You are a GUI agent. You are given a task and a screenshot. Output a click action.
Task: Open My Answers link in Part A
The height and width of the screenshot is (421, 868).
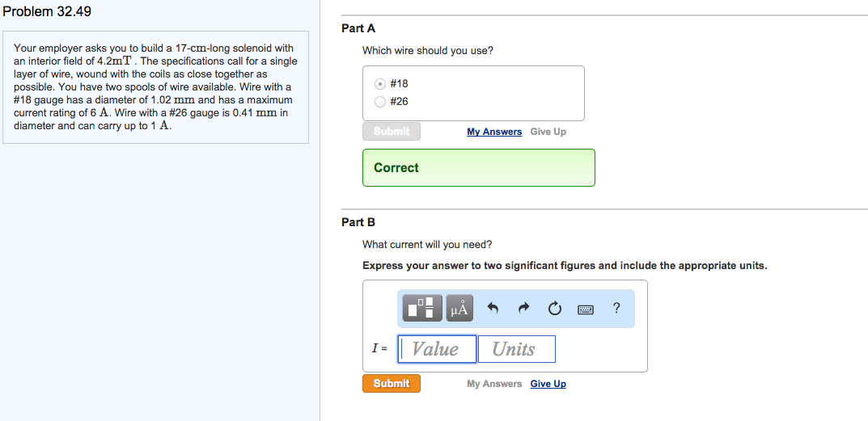[494, 132]
